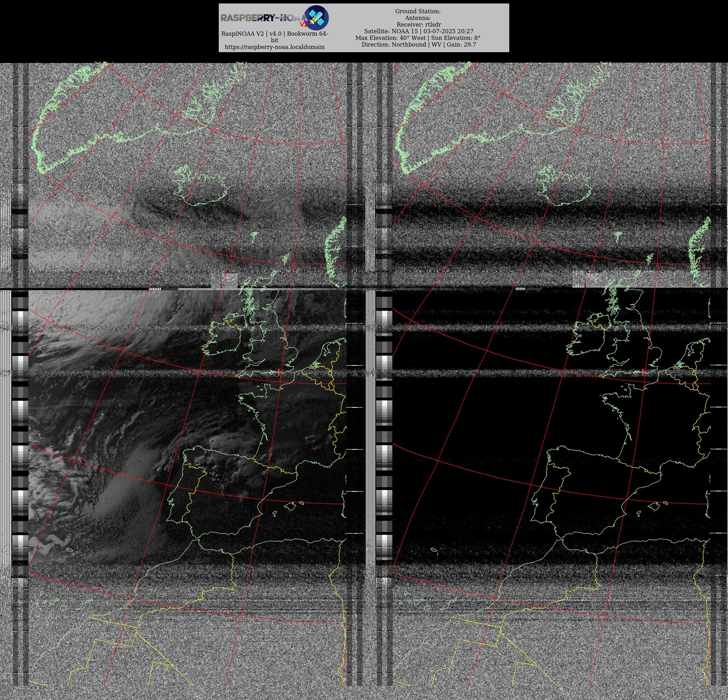728x700 pixels.
Task: Click the round satellite logo icon
Action: [316, 17]
